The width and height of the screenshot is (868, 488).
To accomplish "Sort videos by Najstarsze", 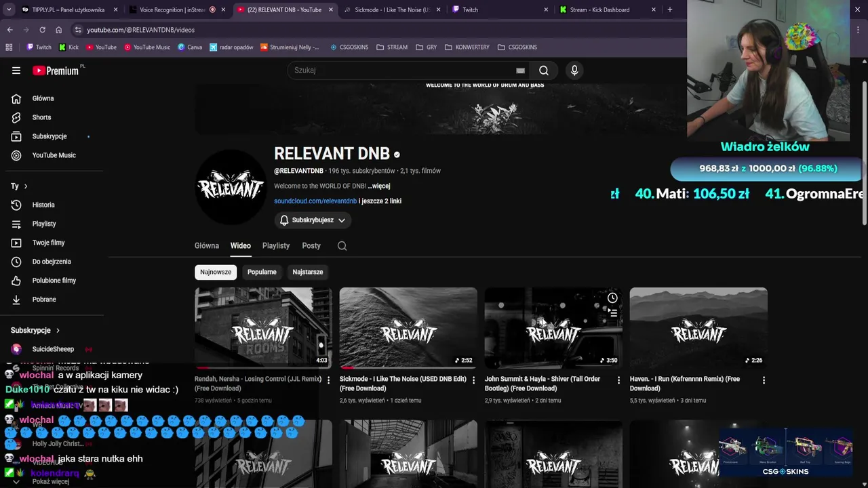I will (308, 272).
